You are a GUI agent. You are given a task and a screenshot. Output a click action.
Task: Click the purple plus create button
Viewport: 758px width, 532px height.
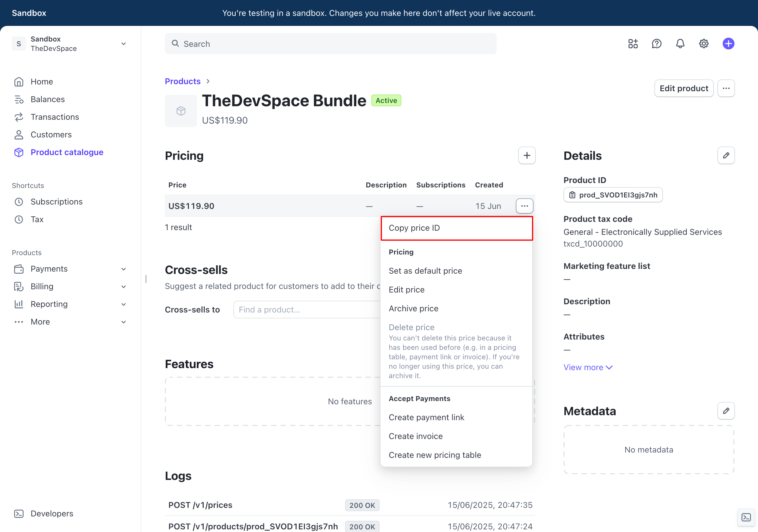728,44
